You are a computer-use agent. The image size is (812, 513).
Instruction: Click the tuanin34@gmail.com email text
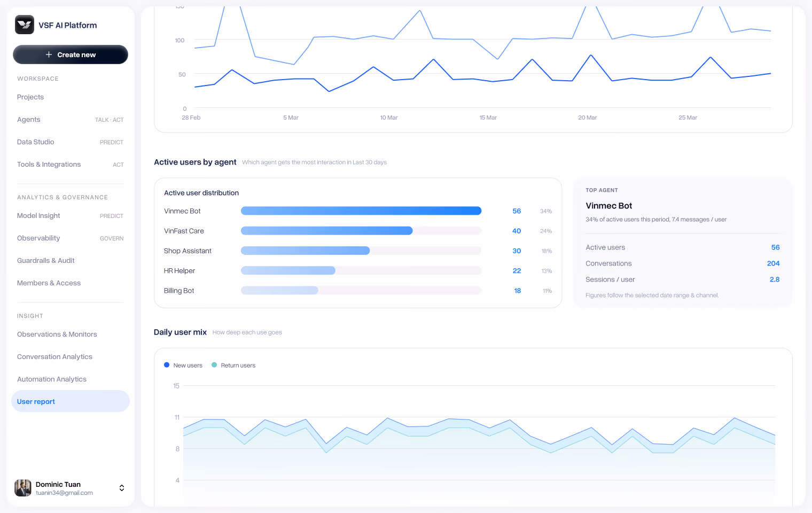[x=64, y=493]
